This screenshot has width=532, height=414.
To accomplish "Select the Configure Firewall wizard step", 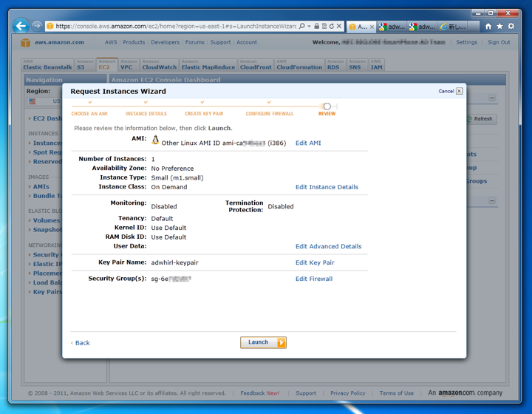I will point(270,114).
